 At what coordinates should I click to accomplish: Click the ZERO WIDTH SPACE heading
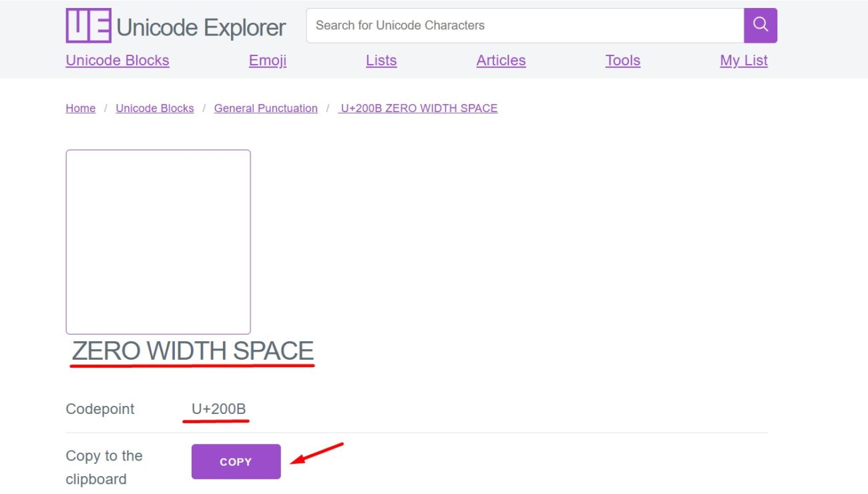(x=193, y=351)
